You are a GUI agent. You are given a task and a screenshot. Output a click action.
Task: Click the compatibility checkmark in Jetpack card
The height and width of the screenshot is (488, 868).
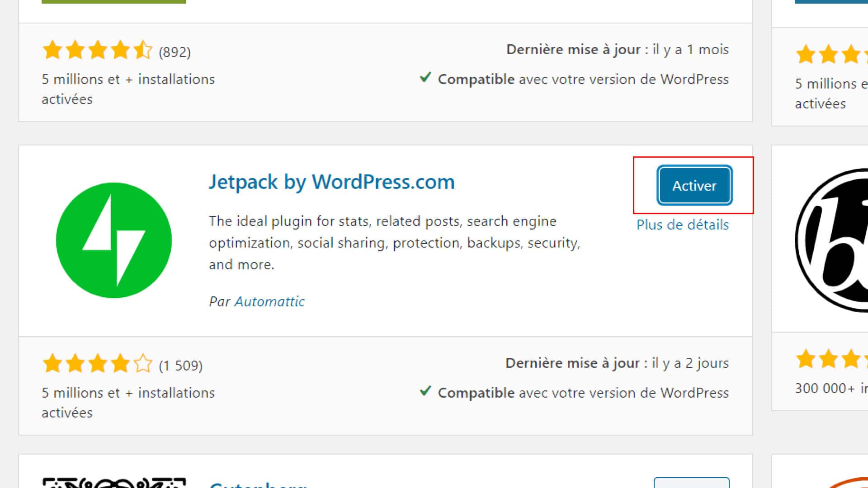(425, 391)
